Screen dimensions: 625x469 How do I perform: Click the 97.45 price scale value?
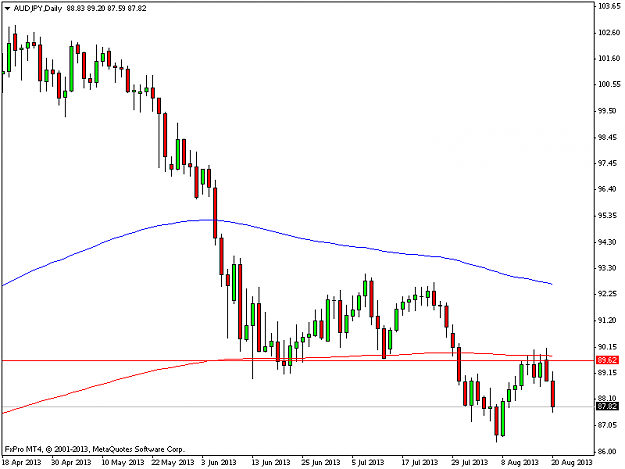pyautogui.click(x=609, y=163)
